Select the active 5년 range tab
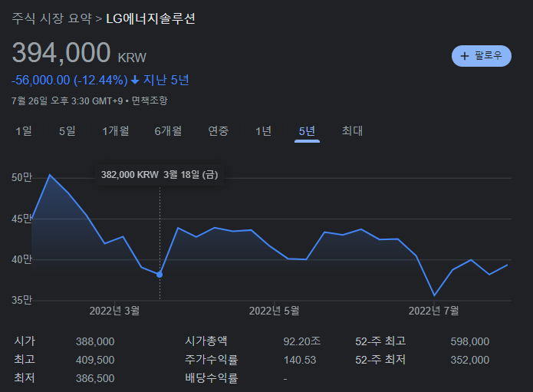Screen dimensions: 533x392 307,131
